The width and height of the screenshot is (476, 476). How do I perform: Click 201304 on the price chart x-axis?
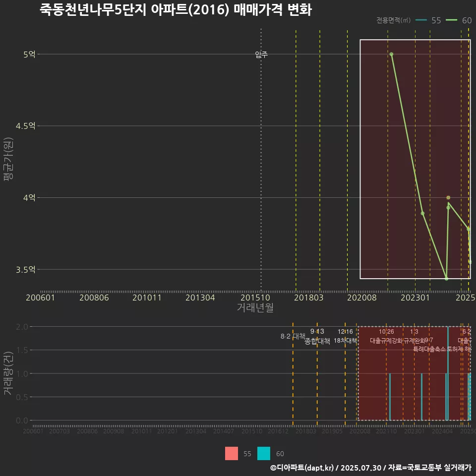coord(200,297)
